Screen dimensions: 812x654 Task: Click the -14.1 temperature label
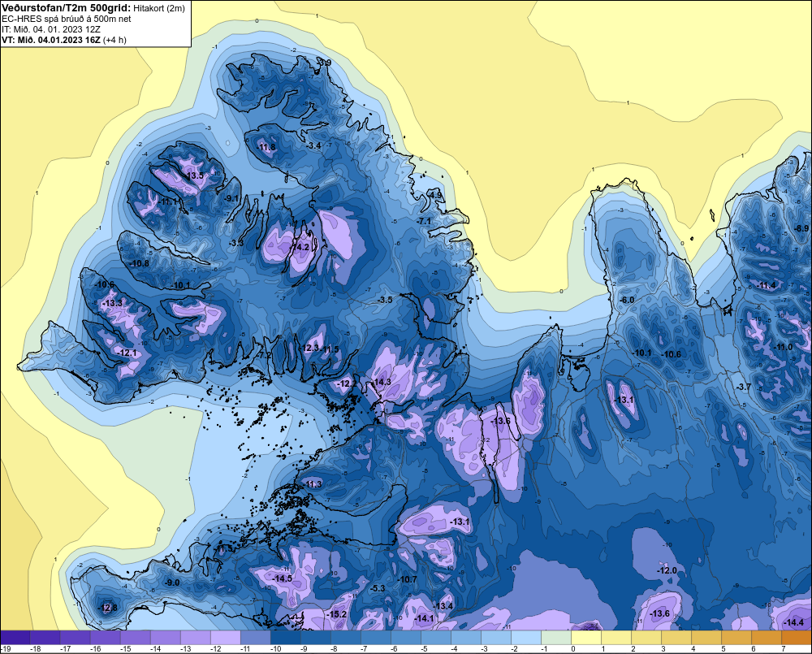425,618
